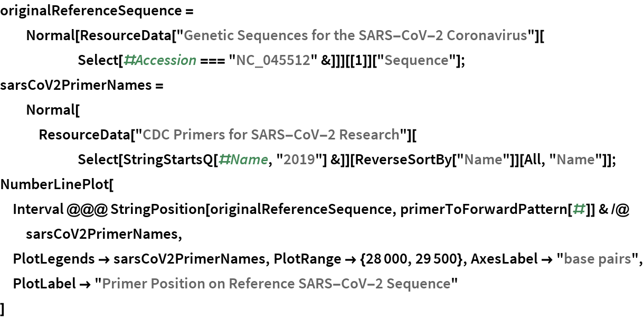The image size is (644, 318).
Task: Place cursor on the "2019" string
Action: [x=295, y=159]
